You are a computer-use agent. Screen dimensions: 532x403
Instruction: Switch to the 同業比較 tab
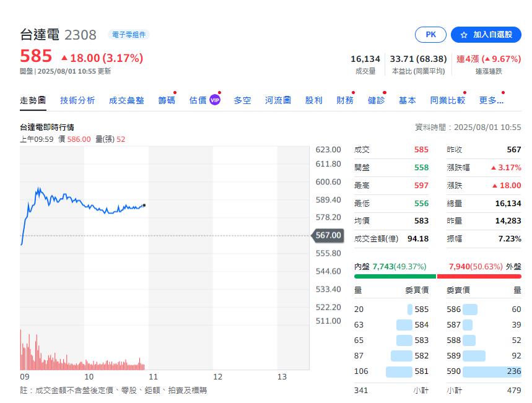(x=448, y=100)
